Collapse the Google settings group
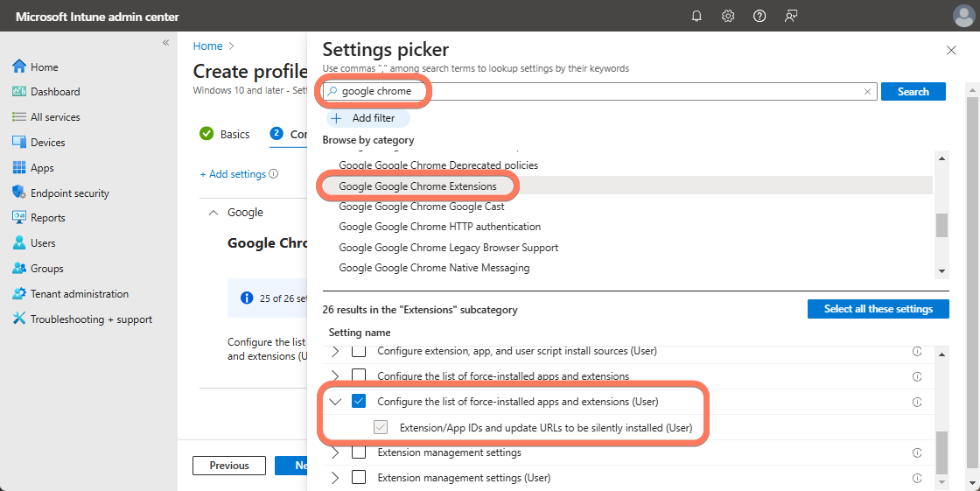 coord(213,213)
